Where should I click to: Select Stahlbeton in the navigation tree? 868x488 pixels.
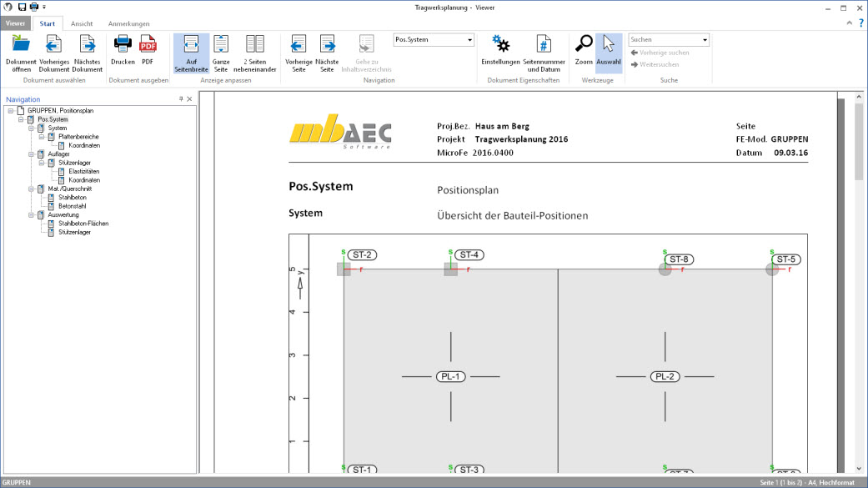(73, 198)
